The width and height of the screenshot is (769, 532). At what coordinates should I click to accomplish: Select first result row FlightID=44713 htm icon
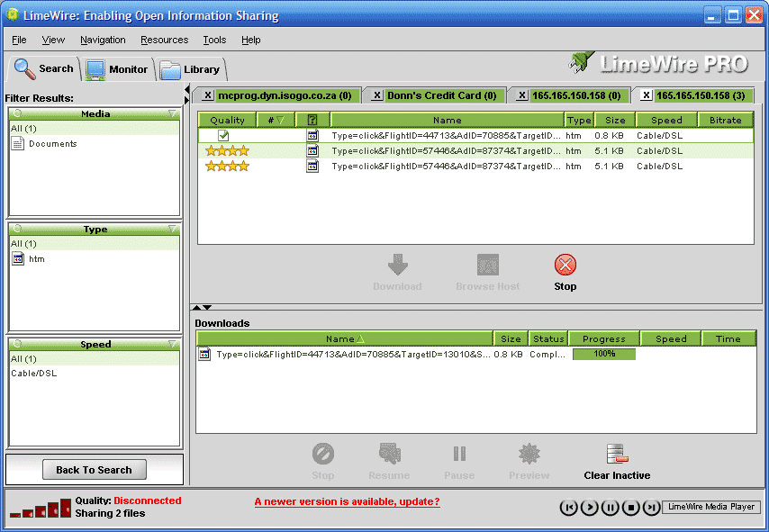pyautogui.click(x=312, y=135)
